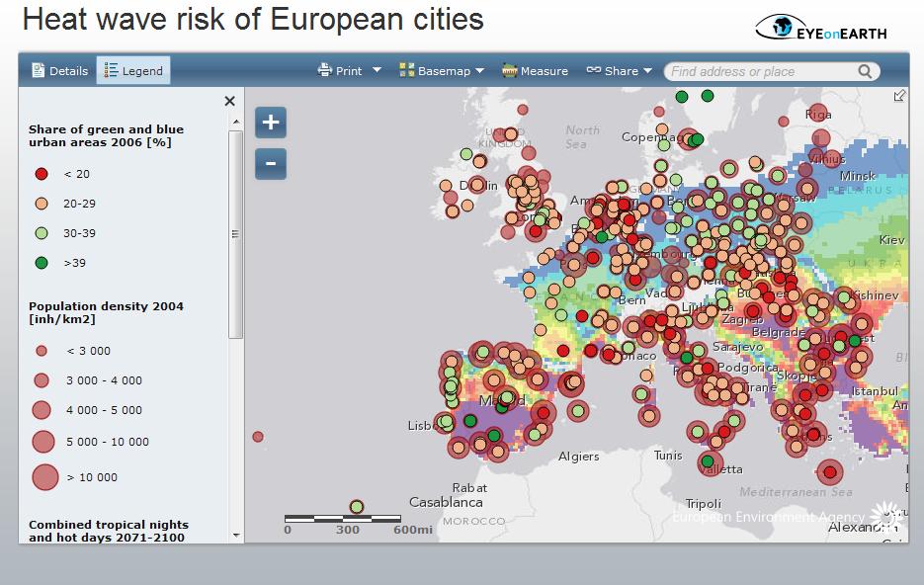Select the Legend tab
The image size is (924, 585).
click(133, 70)
